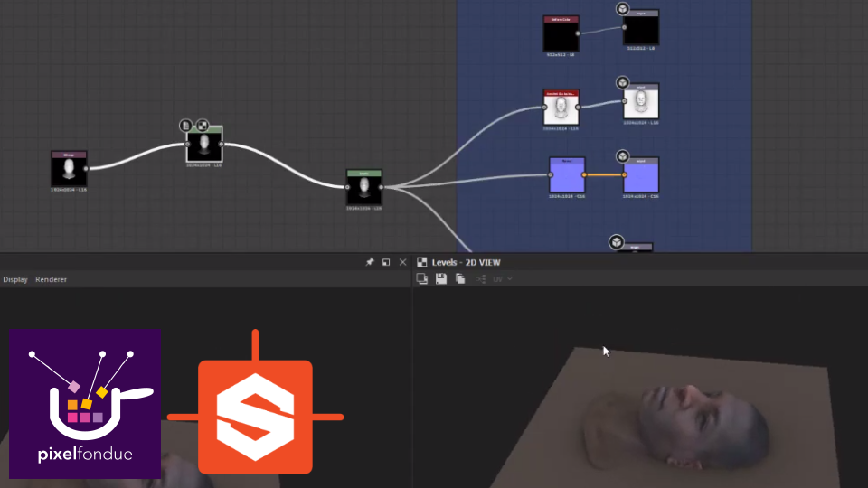Screen dimensions: 868x488
Task: Click the red-header face node's output connector
Action: [x=578, y=108]
